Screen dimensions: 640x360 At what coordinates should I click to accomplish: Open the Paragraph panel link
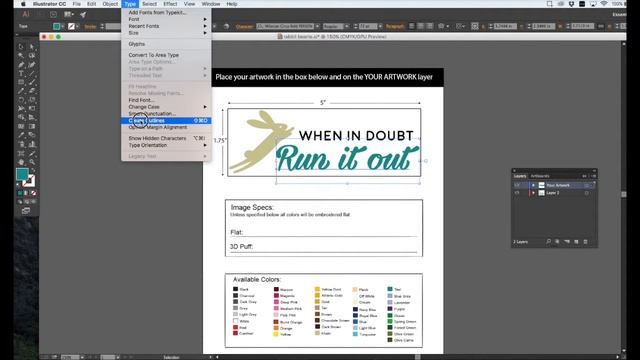[x=395, y=26]
